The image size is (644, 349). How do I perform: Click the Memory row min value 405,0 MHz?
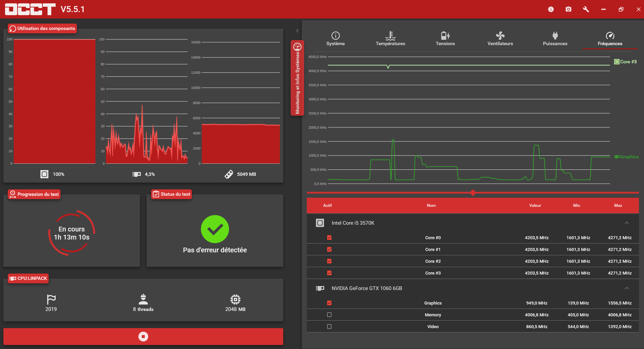click(578, 315)
